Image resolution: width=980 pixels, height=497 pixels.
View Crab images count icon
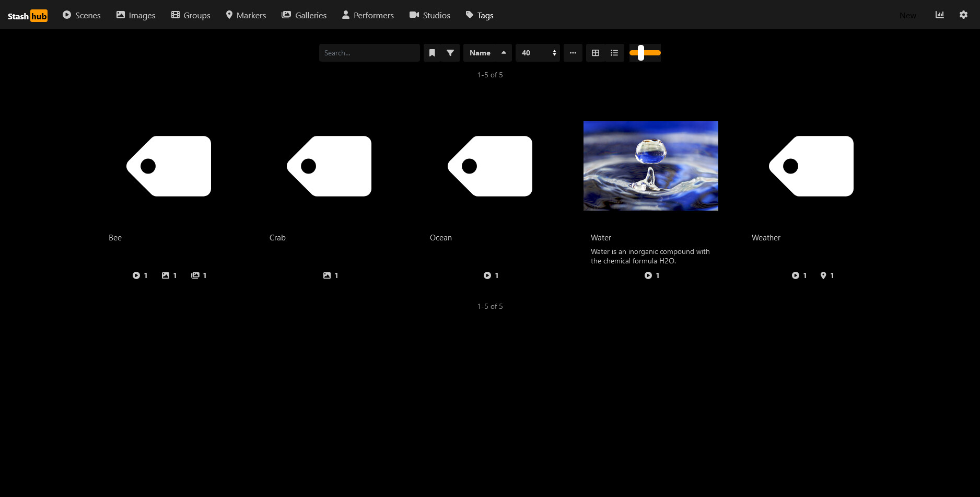point(331,275)
